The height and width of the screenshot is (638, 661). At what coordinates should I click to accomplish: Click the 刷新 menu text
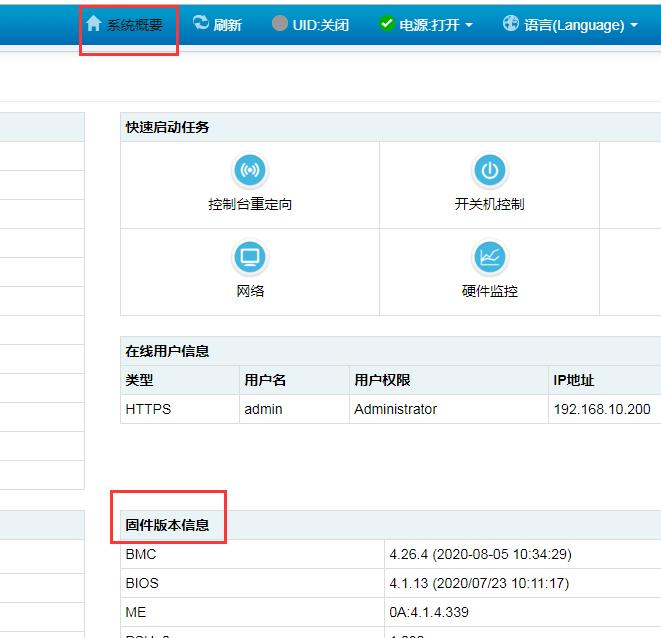pyautogui.click(x=227, y=25)
